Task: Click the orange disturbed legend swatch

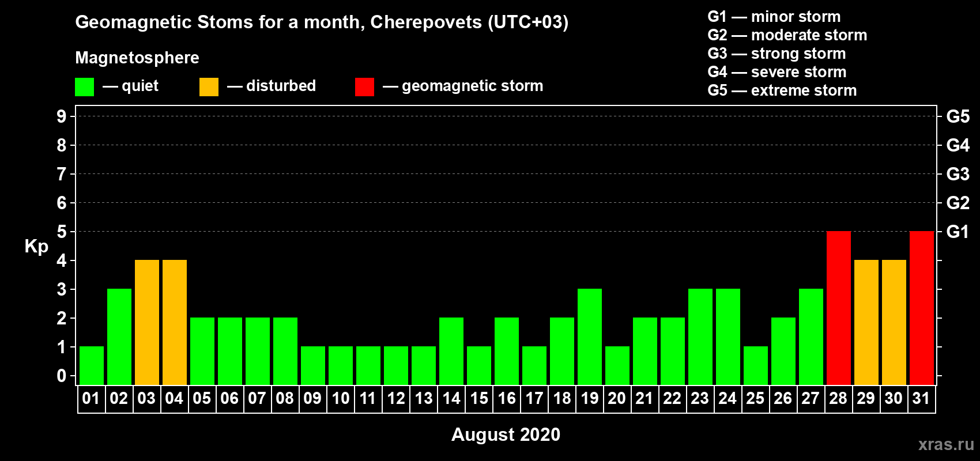Action: pos(209,87)
